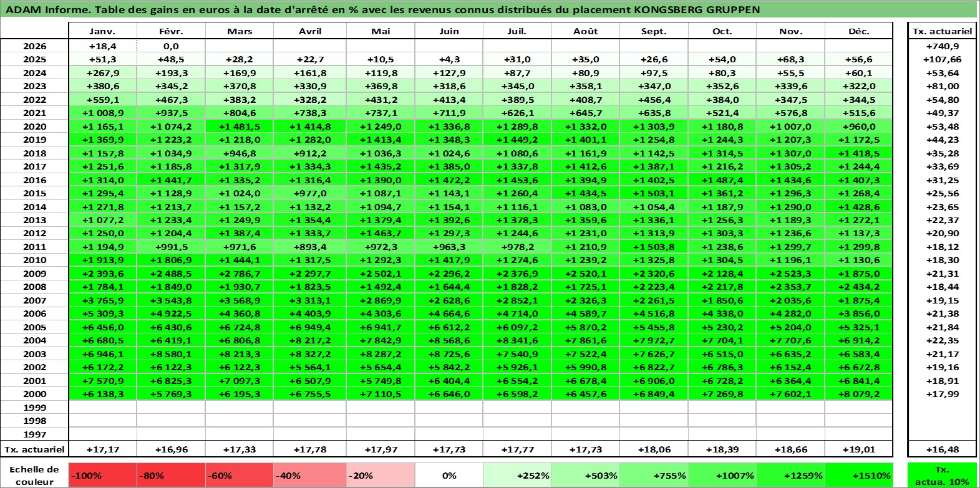Click the Oct. column header
980x488 pixels.
point(722,31)
